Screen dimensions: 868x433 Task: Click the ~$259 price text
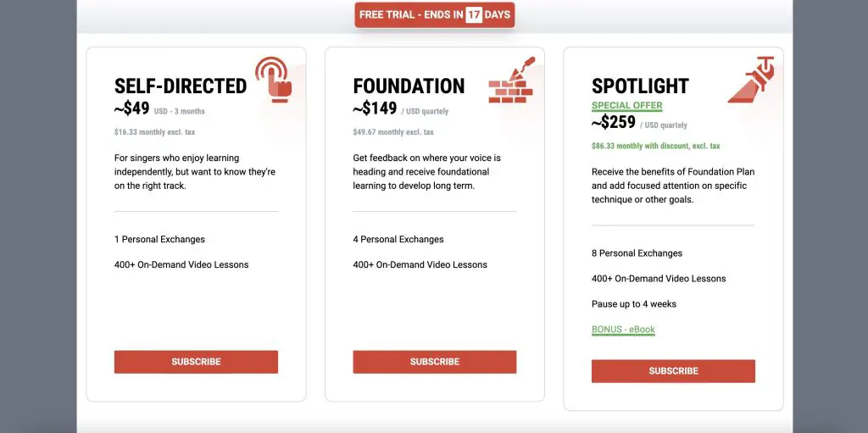click(614, 122)
